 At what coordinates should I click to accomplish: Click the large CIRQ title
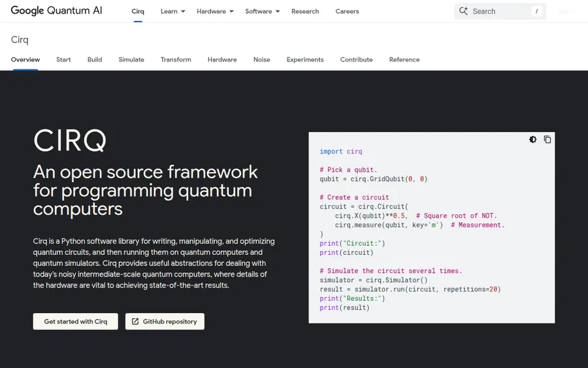point(70,141)
